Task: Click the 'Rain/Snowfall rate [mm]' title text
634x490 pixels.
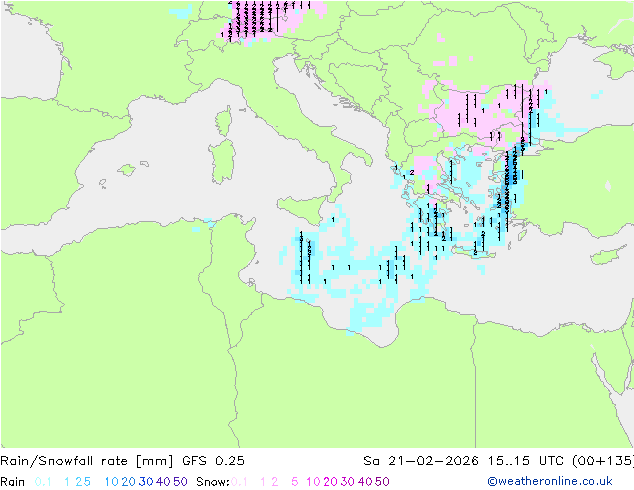Action: [x=87, y=461]
